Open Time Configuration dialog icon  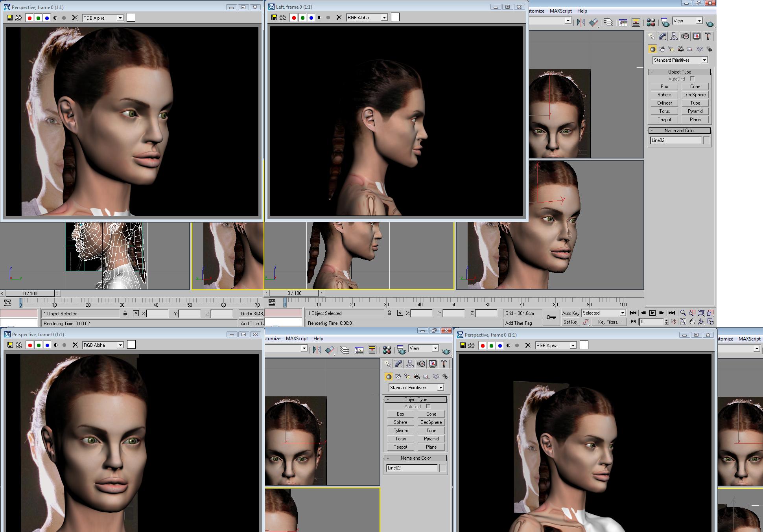coord(673,322)
